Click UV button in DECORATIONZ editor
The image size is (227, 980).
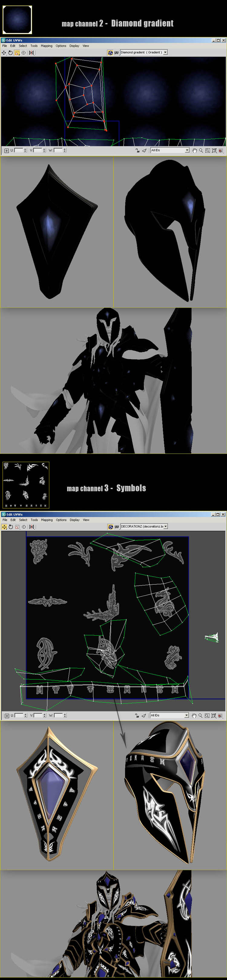coord(117,527)
